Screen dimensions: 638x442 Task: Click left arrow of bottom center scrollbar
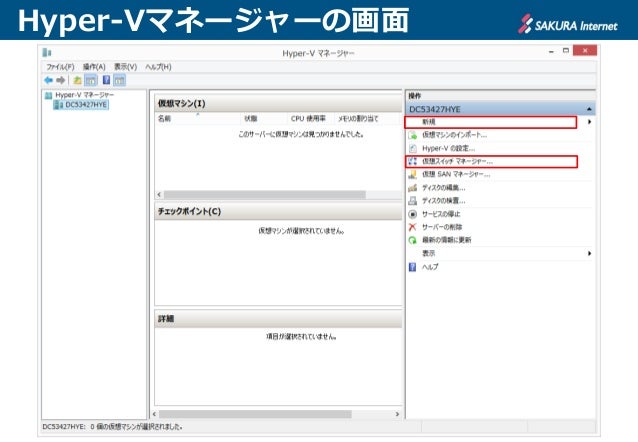[154, 414]
